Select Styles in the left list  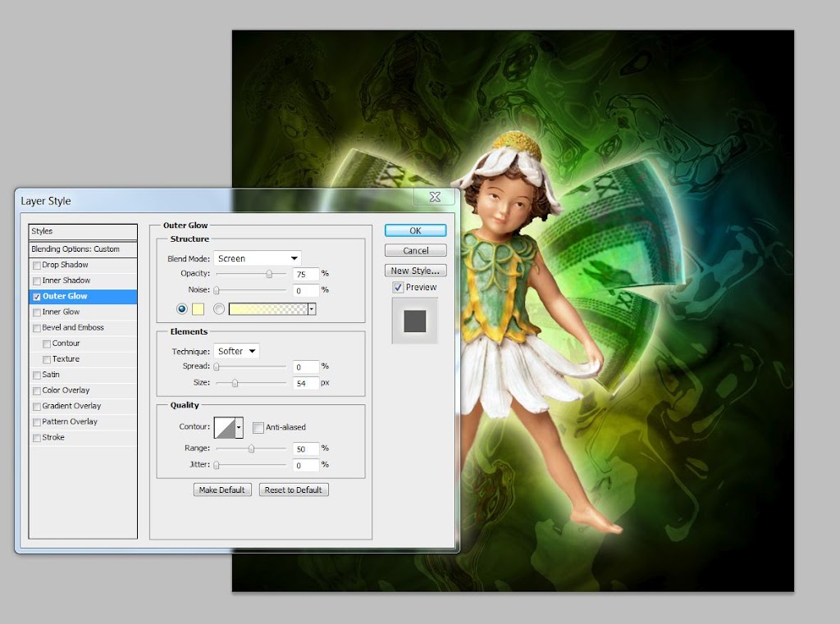coord(83,231)
